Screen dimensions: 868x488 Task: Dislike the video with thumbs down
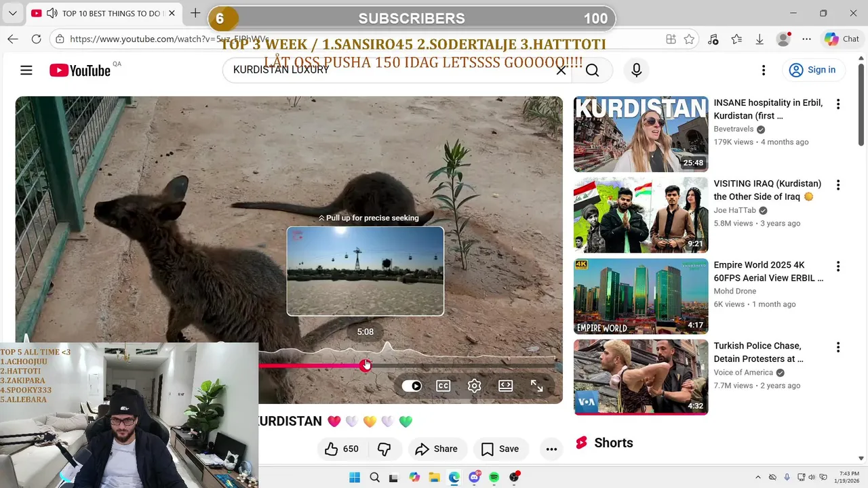(384, 449)
